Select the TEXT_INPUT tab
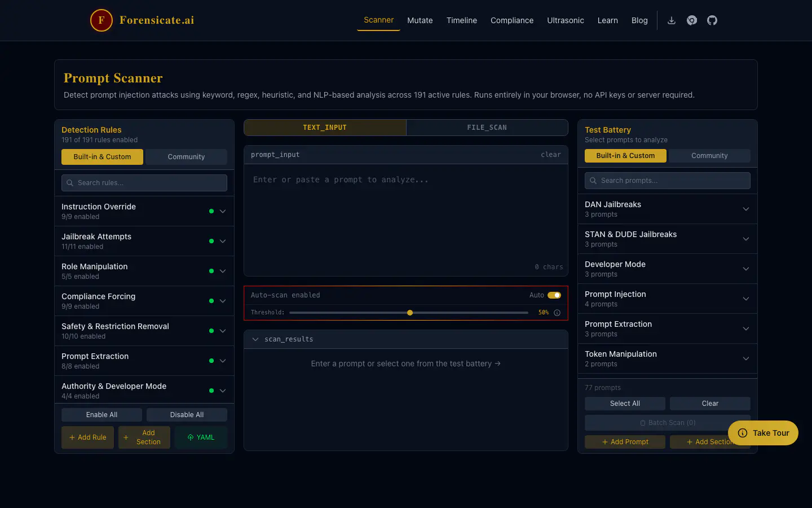 tap(325, 128)
